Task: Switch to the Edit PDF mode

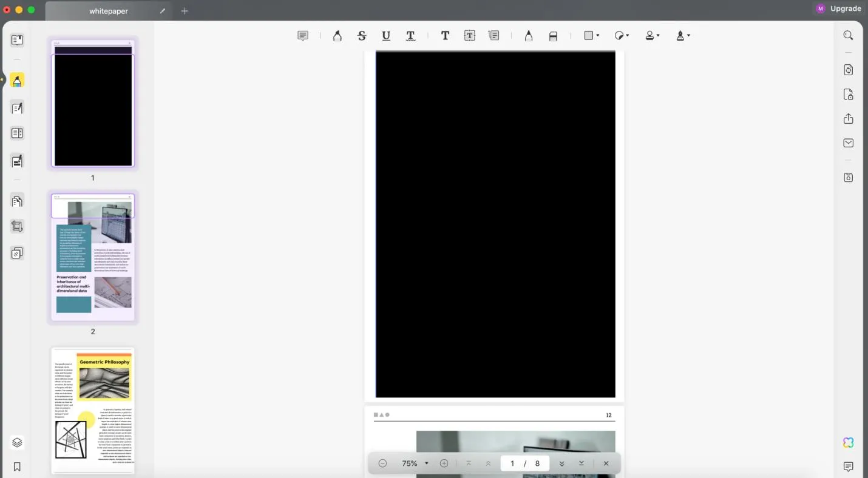Action: 17,108
